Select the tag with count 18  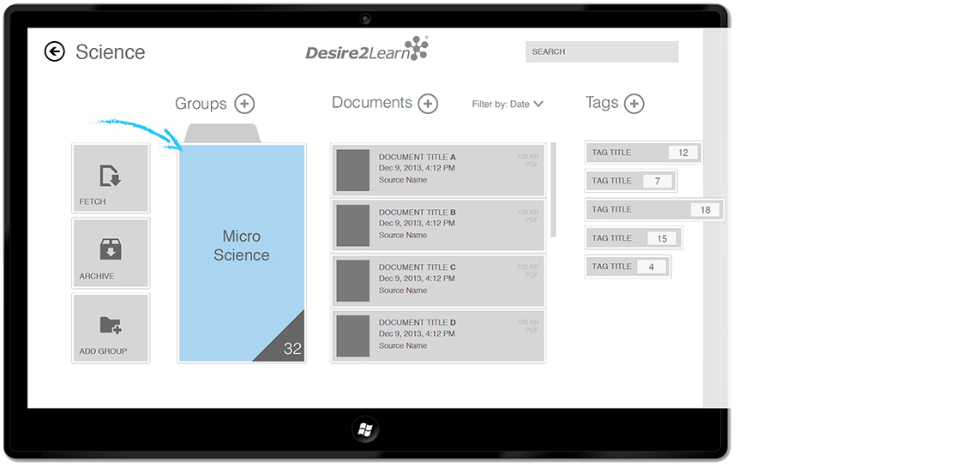click(x=653, y=210)
